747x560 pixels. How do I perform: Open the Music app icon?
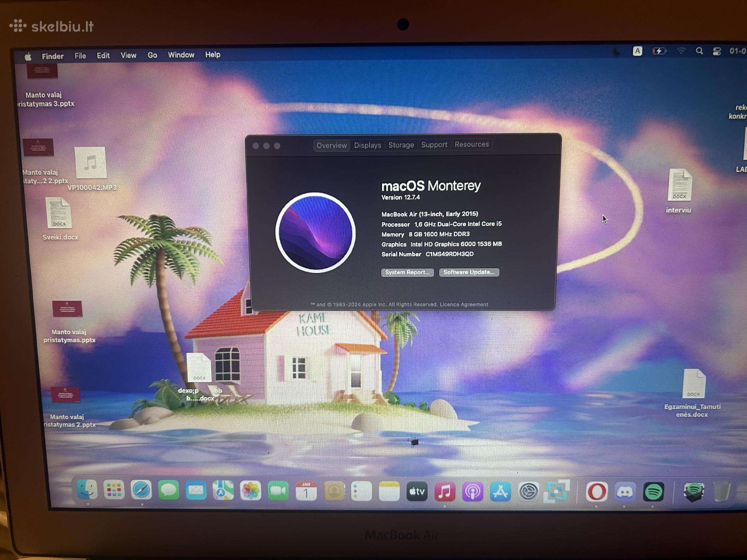pyautogui.click(x=445, y=492)
